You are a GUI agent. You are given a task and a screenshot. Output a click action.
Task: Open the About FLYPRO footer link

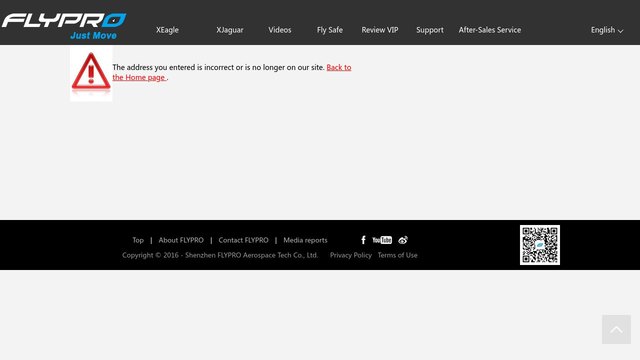click(x=181, y=240)
